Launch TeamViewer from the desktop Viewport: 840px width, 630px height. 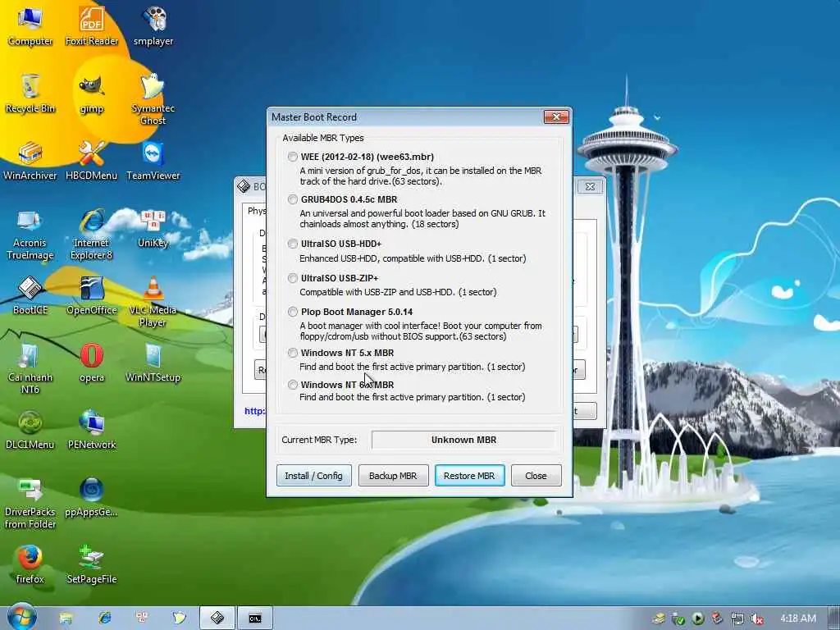[153, 160]
